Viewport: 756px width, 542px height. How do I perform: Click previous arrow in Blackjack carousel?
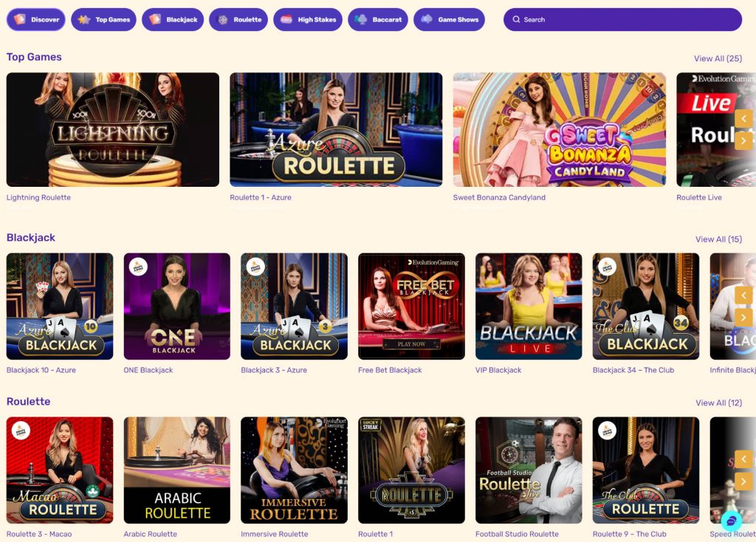click(x=743, y=295)
